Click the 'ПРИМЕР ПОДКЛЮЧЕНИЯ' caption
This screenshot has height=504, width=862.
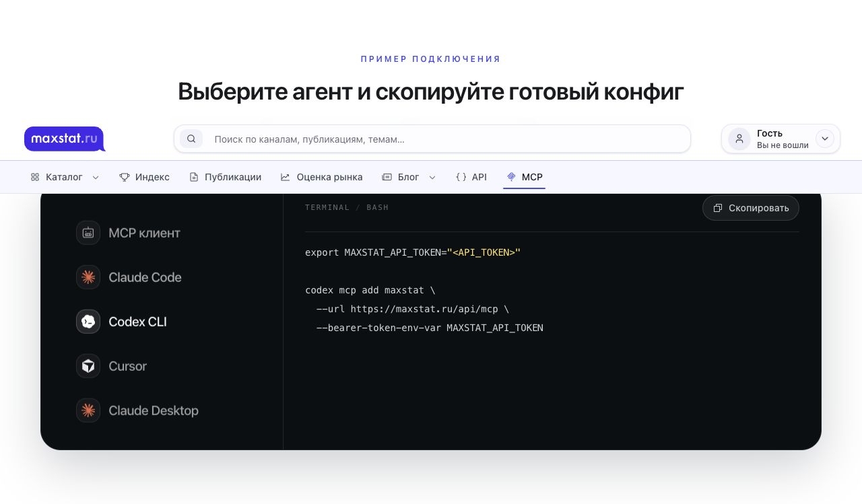[431, 59]
